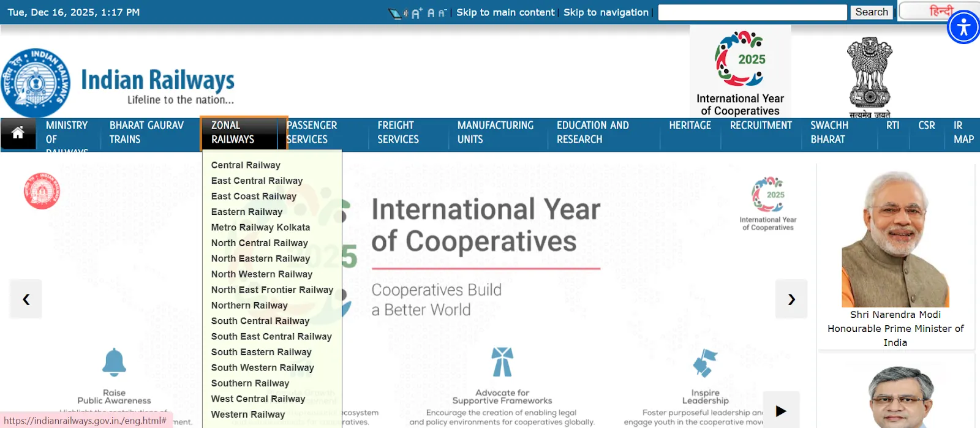Screen dimensions: 980x428
Task: Open the RTI menu item
Action: coord(892,126)
